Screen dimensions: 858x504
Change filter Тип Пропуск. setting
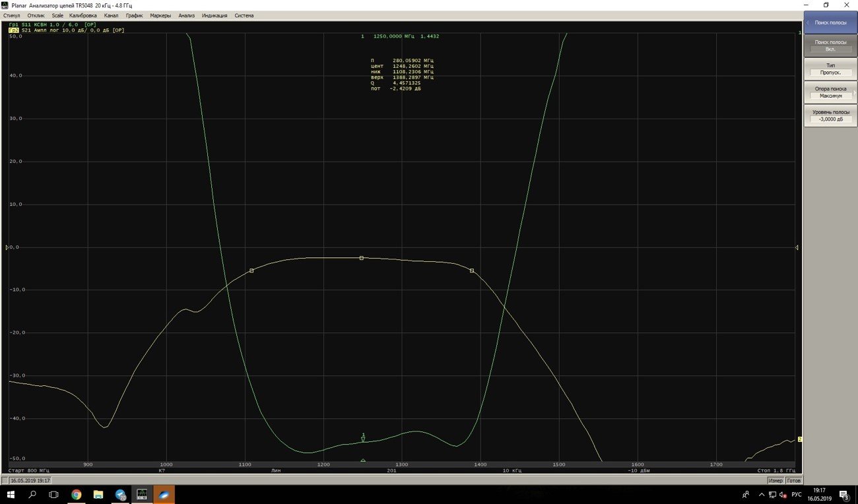[830, 69]
